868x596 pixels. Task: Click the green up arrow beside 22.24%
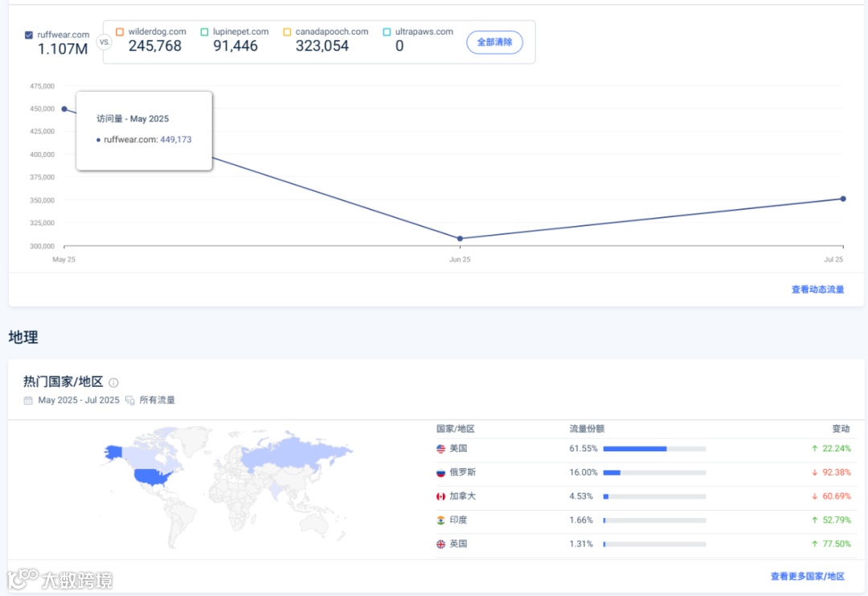814,448
